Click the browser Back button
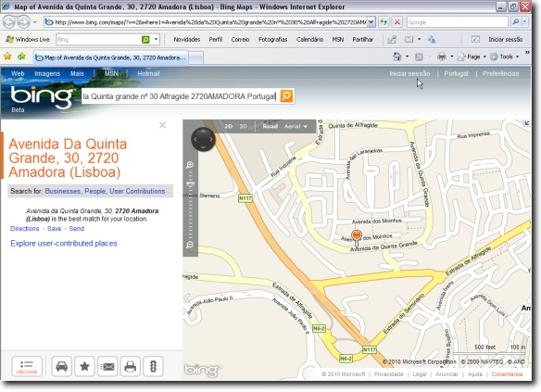 click(9, 22)
